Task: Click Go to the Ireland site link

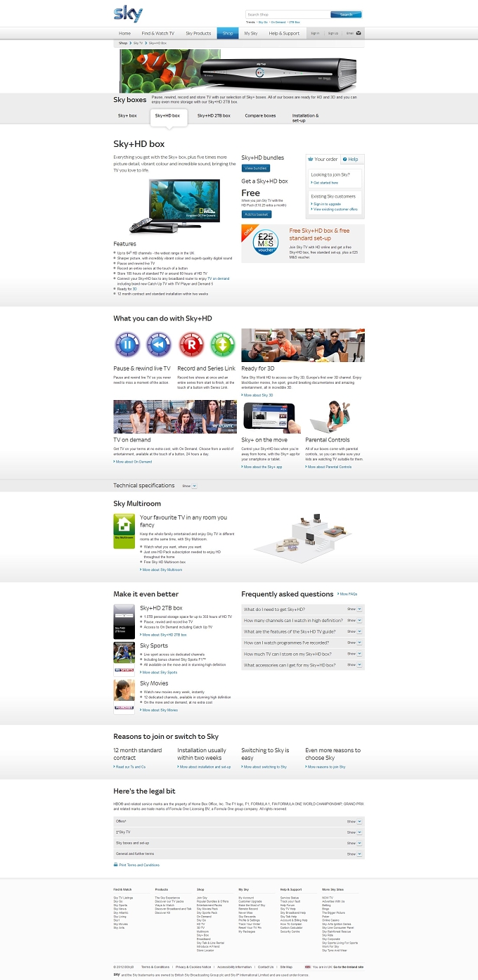Action: tap(349, 967)
